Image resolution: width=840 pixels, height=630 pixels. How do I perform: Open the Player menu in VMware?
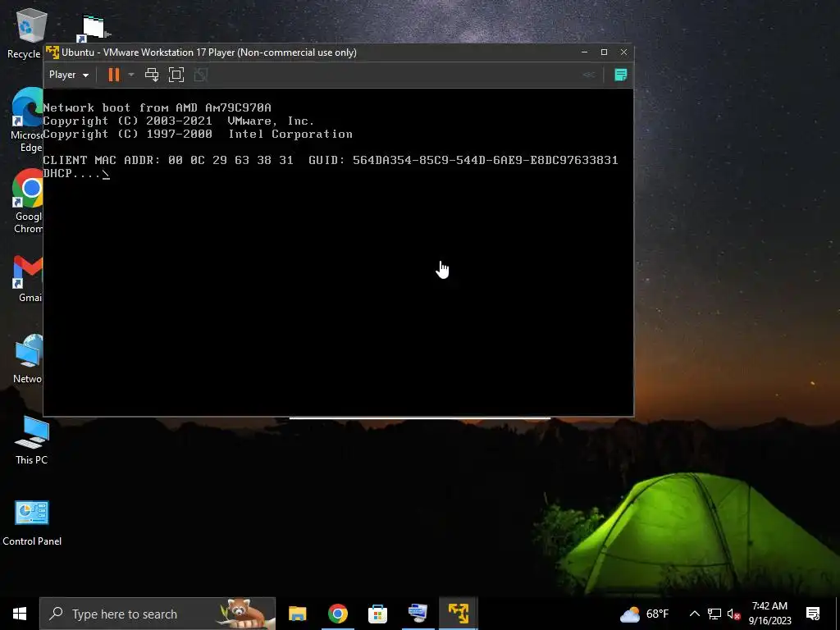click(69, 75)
